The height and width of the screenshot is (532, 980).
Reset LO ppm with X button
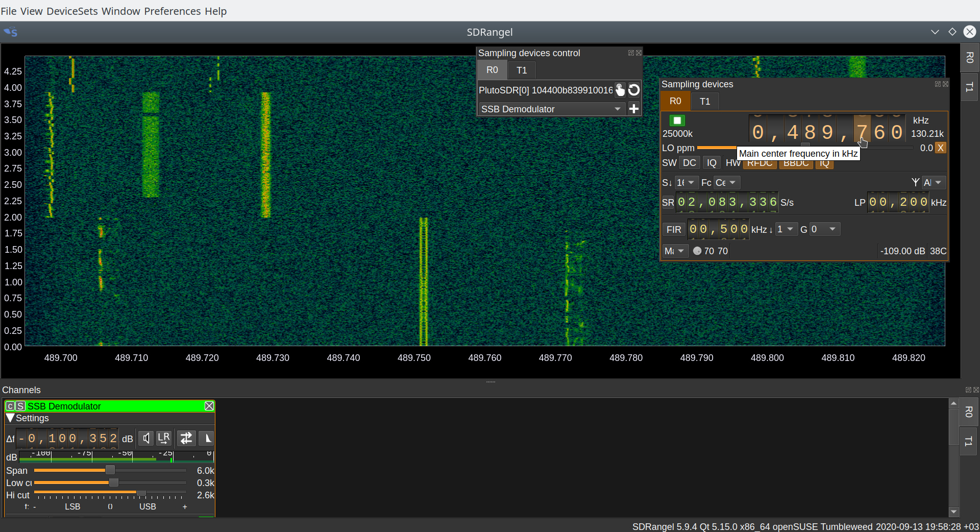click(x=941, y=148)
